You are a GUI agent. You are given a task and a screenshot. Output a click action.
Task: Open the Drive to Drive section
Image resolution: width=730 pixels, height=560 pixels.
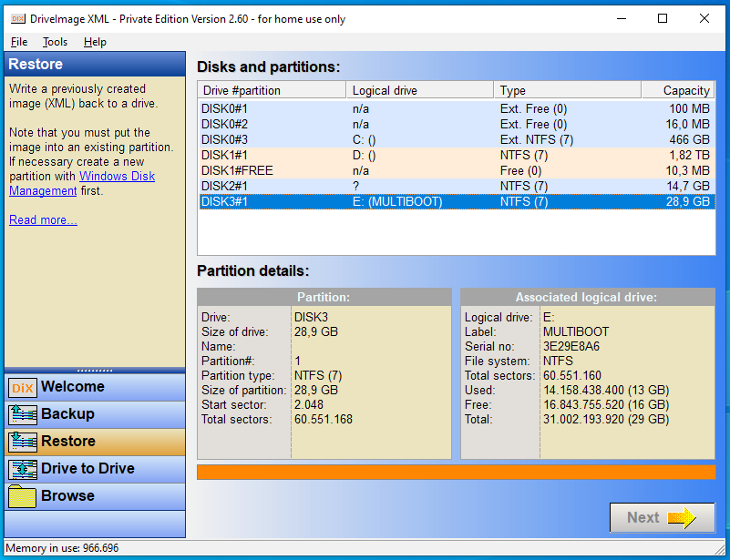pos(95,469)
